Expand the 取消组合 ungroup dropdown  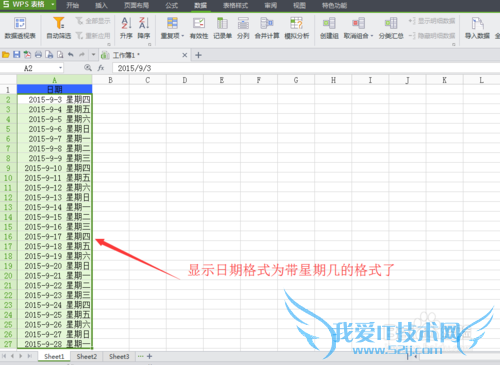point(372,36)
